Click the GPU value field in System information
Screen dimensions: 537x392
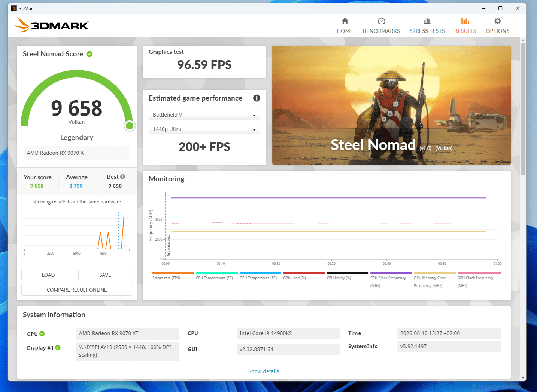pos(128,334)
